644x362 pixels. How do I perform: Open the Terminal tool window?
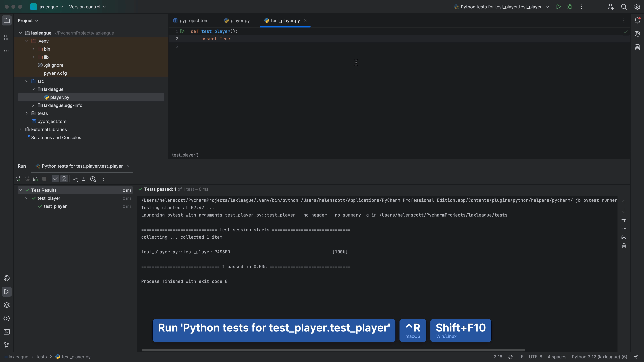pyautogui.click(x=7, y=332)
